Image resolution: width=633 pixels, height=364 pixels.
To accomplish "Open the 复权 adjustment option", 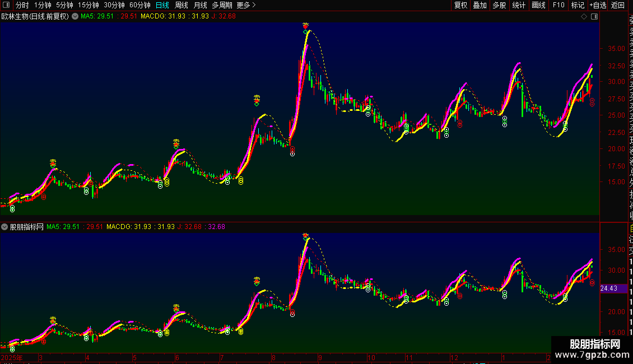I will tap(460, 5).
